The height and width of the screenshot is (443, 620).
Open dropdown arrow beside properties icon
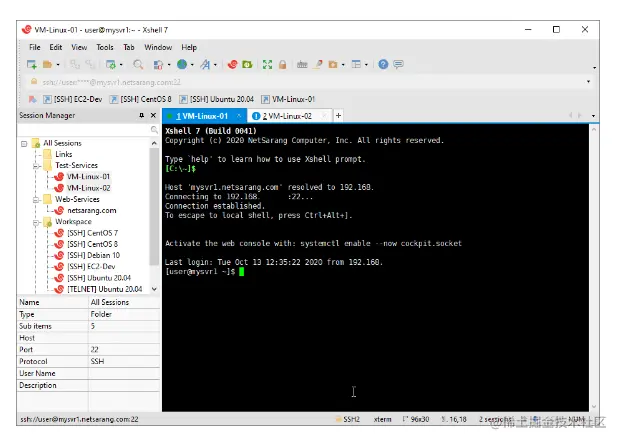coord(121,65)
